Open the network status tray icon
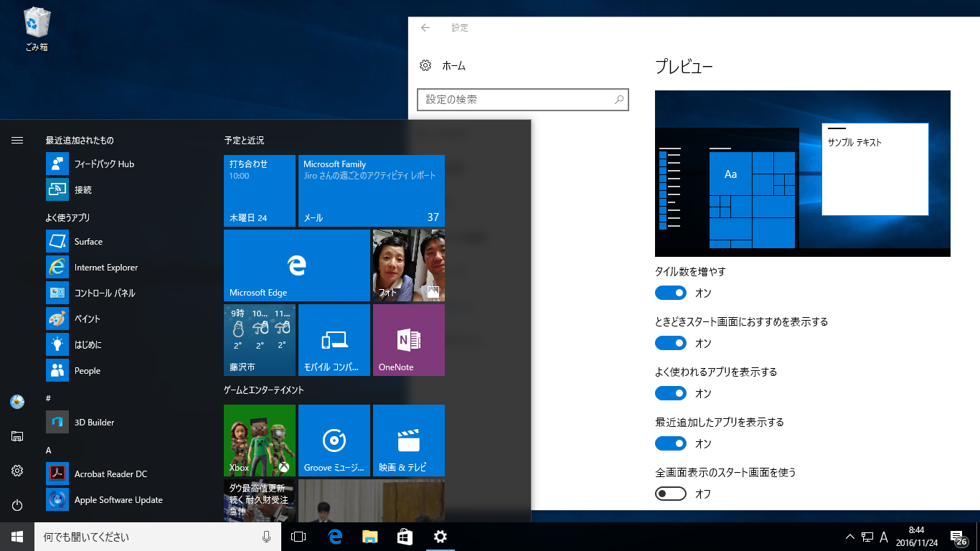This screenshot has height=551, width=980. [x=867, y=537]
